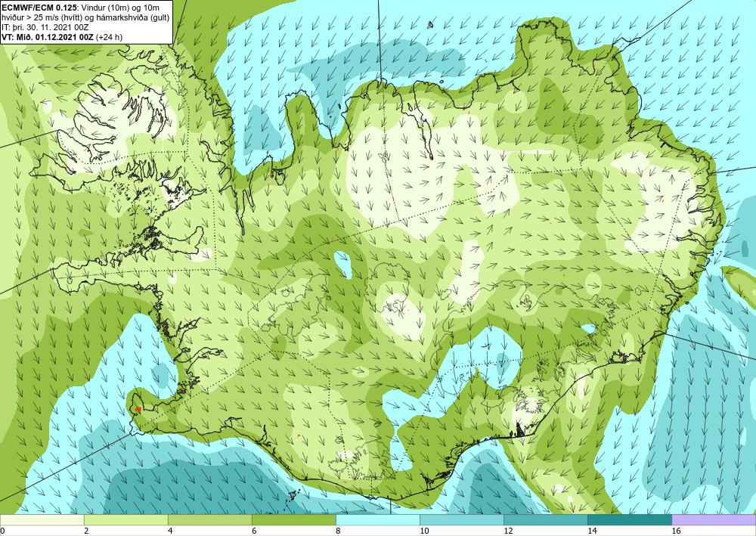Click the legend label "10"
This screenshot has height=536, width=756.
tap(424, 531)
